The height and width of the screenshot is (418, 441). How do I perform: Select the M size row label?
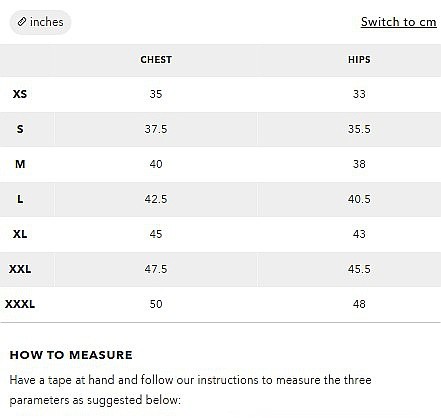coord(20,164)
